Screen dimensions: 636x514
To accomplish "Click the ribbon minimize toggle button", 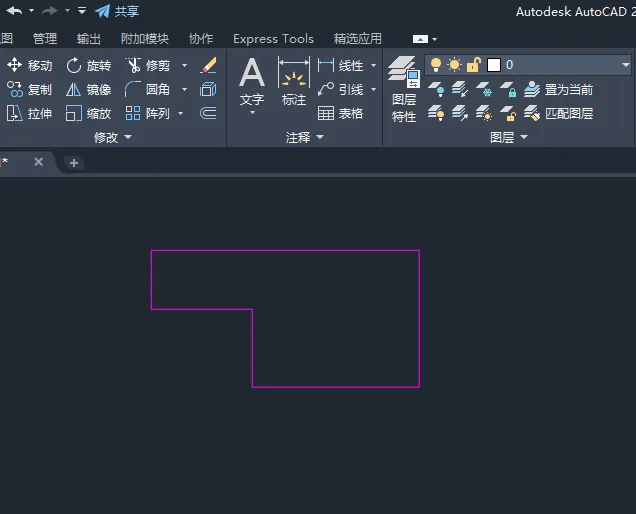I will (420, 39).
